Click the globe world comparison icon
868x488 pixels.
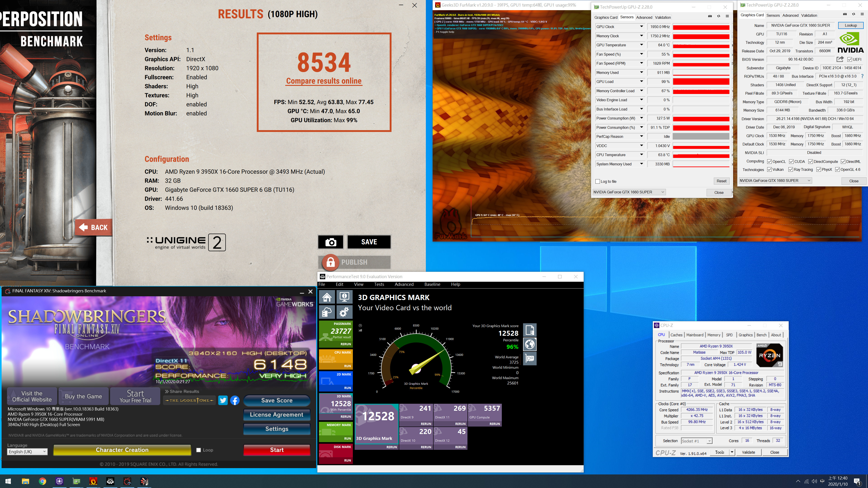pyautogui.click(x=530, y=344)
